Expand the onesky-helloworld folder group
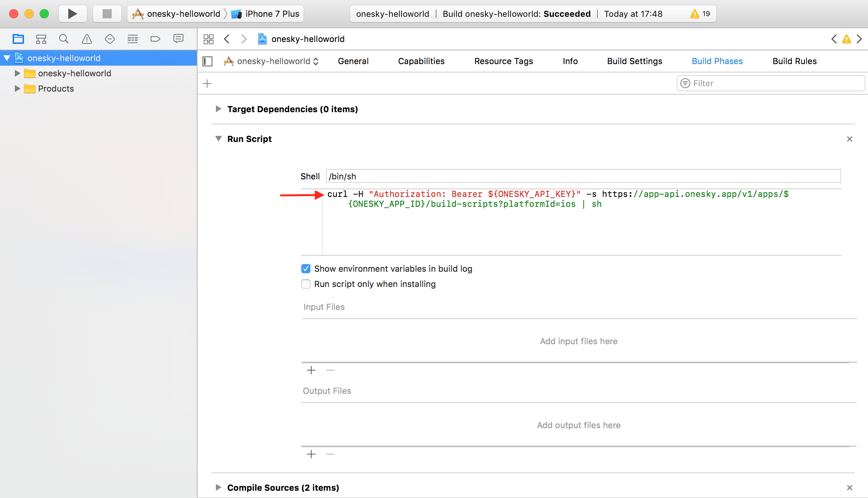 coord(17,73)
